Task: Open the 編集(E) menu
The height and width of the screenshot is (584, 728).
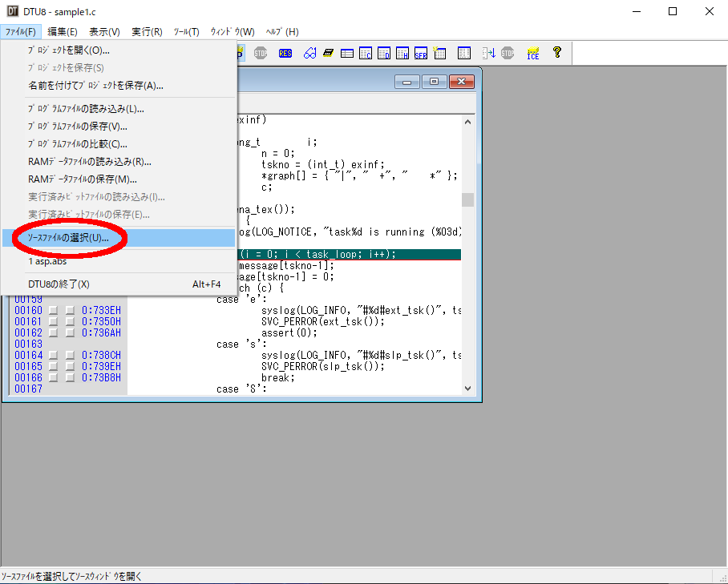Action: point(63,31)
